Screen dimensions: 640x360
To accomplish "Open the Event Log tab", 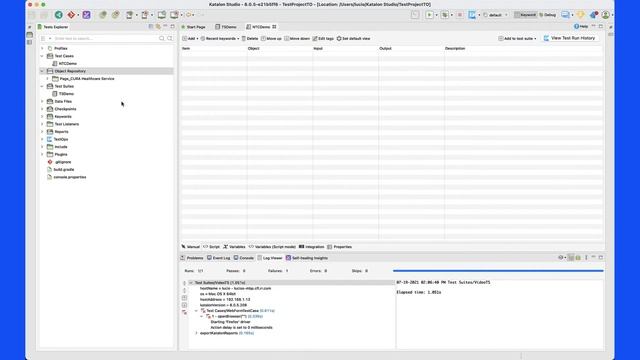I will tap(218, 258).
